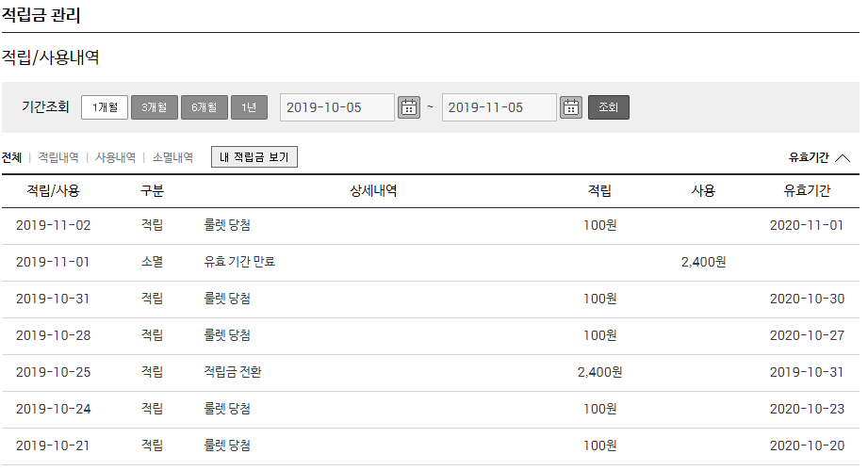Open the start date calendar picker
This screenshot has height=470, width=868.
[x=409, y=107]
